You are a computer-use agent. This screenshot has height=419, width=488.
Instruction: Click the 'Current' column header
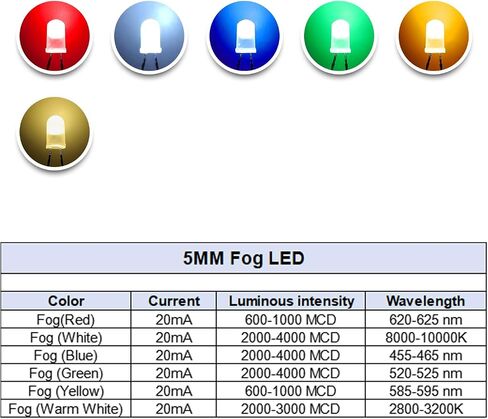[x=174, y=301]
